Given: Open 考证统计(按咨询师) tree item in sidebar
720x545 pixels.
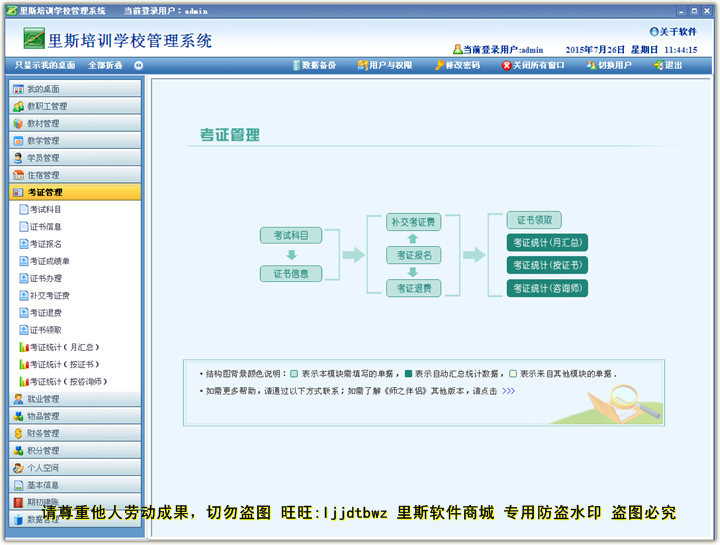Looking at the screenshot, I should point(63,382).
